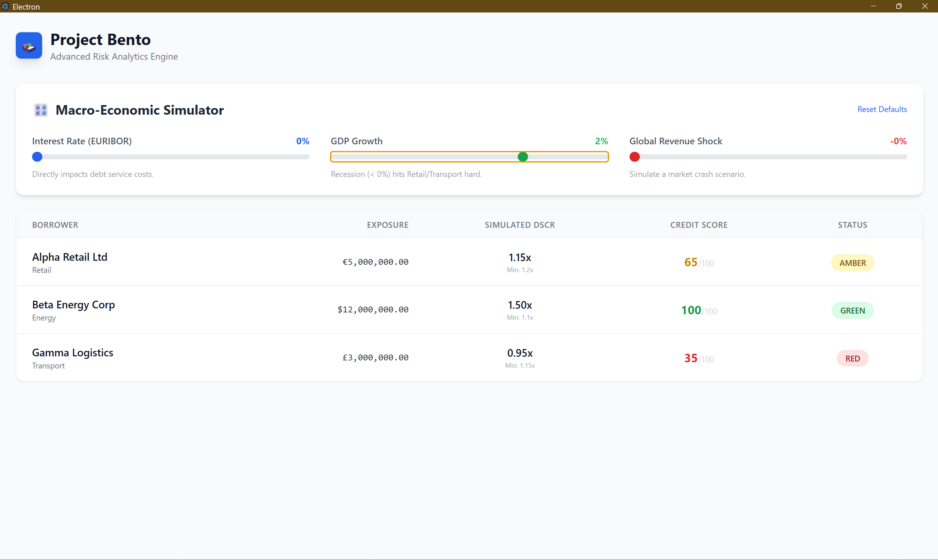The width and height of the screenshot is (938, 560).
Task: Click the EXPOSURE column header
Action: pyautogui.click(x=387, y=225)
